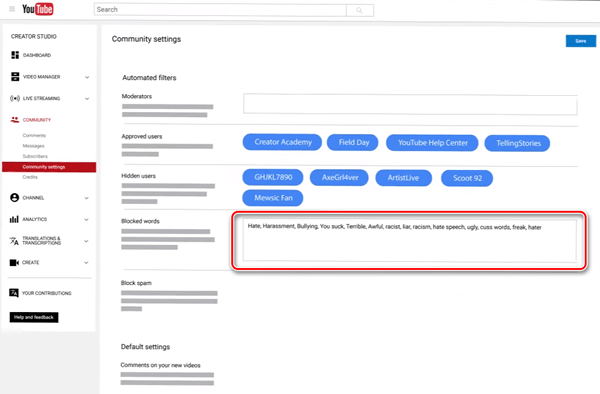Expand the Live Streaming section chevron

click(x=87, y=99)
